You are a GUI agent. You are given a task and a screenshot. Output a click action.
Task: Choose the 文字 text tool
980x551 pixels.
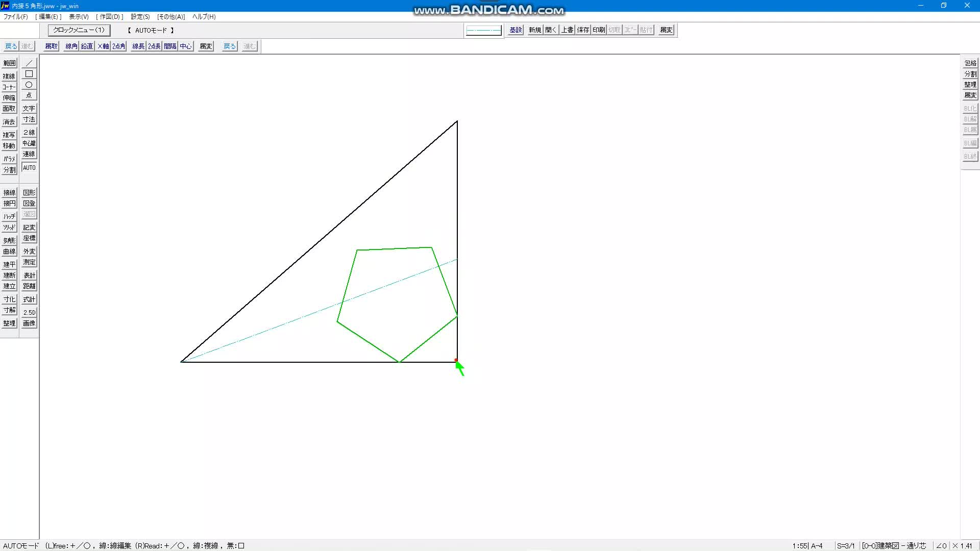coord(29,109)
